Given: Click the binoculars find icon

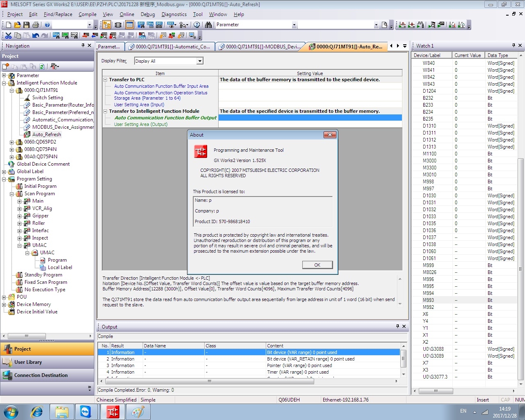Looking at the screenshot, I should (x=208, y=25).
